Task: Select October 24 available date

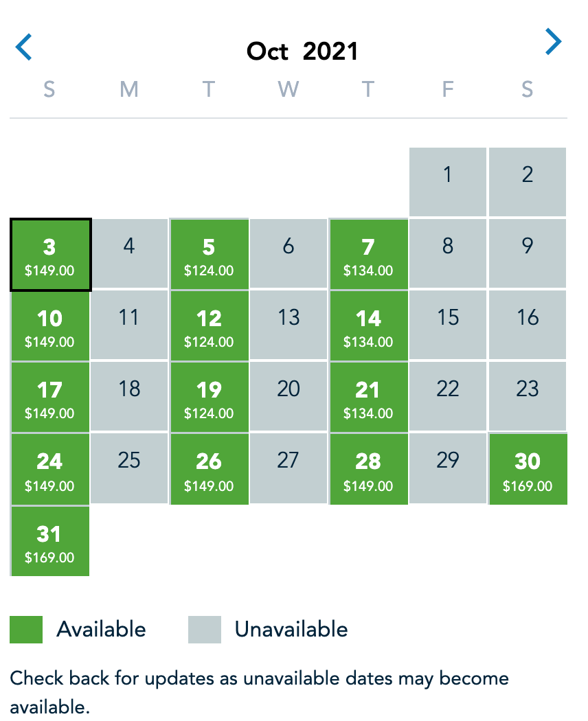Action: coord(50,469)
